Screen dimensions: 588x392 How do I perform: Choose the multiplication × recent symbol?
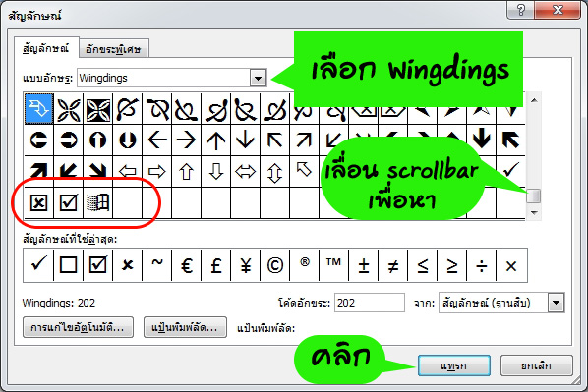[511, 265]
